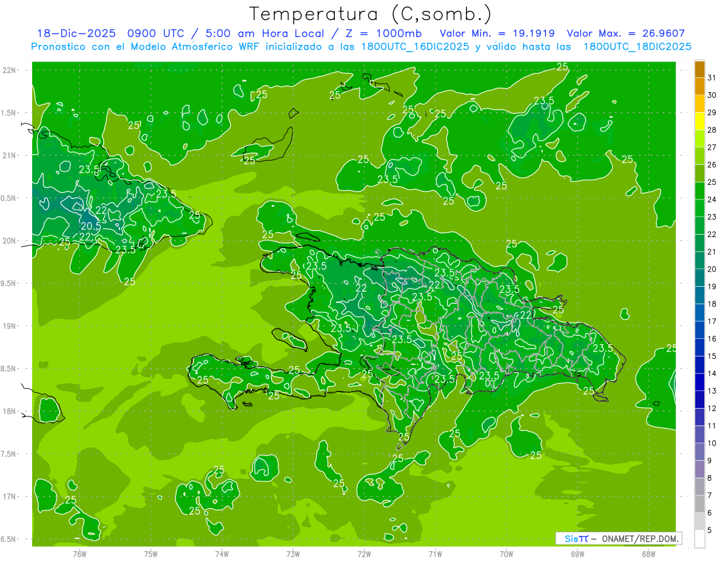Click the "9.5N" latitude axis label
The height and width of the screenshot is (562, 728).
(x=9, y=283)
